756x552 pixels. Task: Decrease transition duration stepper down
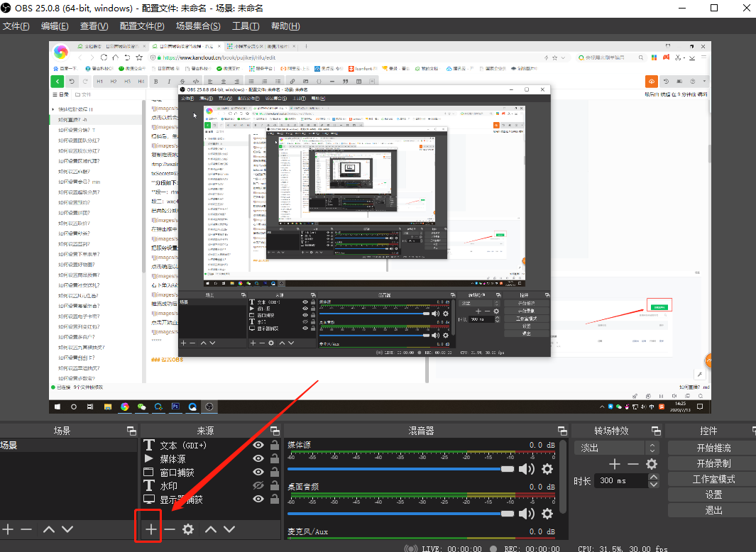point(653,484)
